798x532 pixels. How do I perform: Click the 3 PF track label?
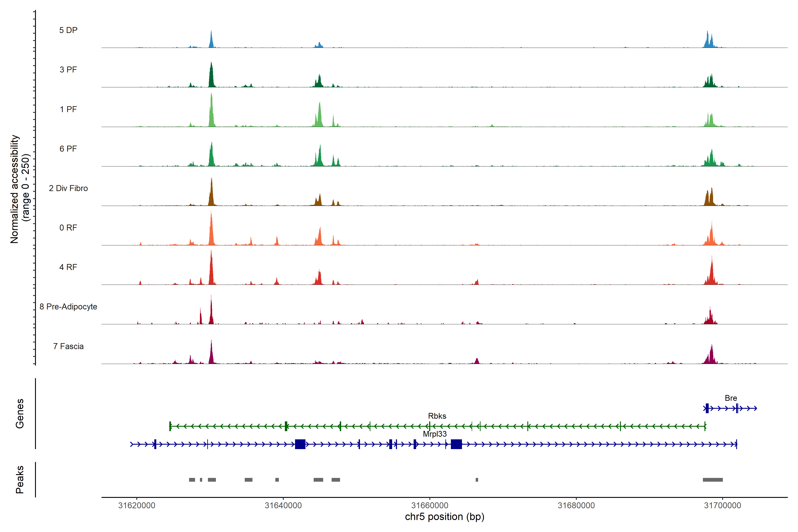pyautogui.click(x=68, y=70)
